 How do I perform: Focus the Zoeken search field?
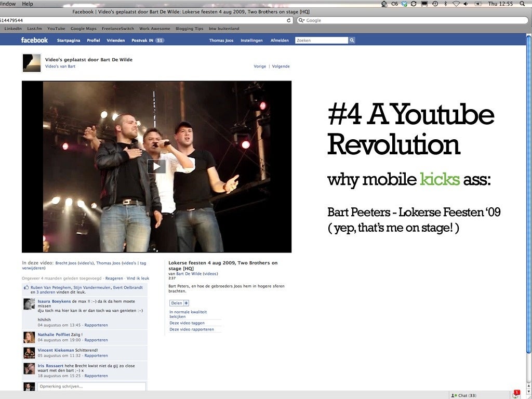tap(322, 41)
